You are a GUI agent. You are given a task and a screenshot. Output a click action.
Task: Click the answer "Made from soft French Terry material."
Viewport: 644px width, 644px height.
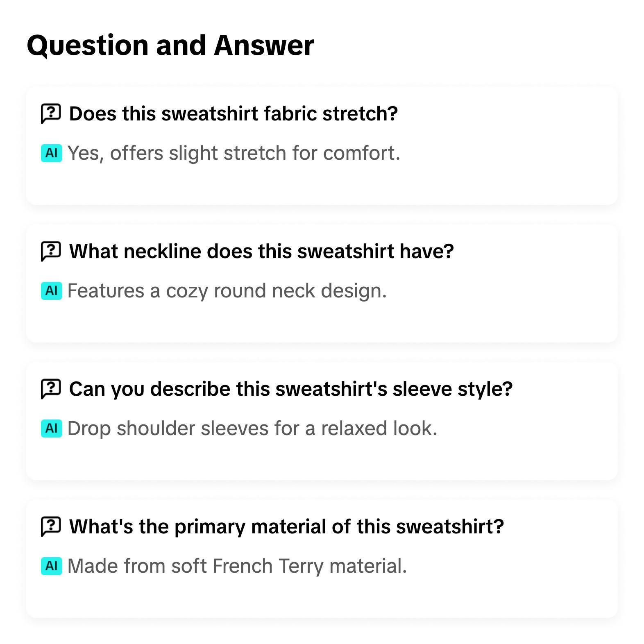click(x=237, y=566)
